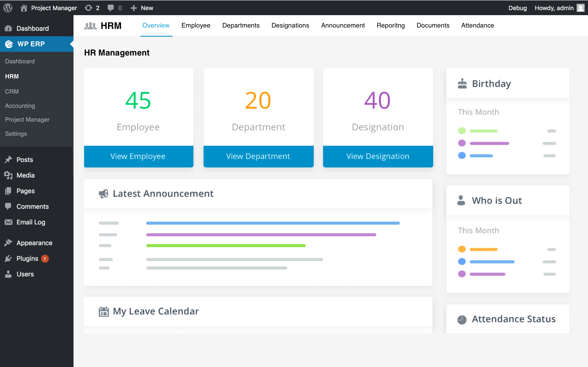Switch to the Employee tab
588x367 pixels.
coord(196,25)
